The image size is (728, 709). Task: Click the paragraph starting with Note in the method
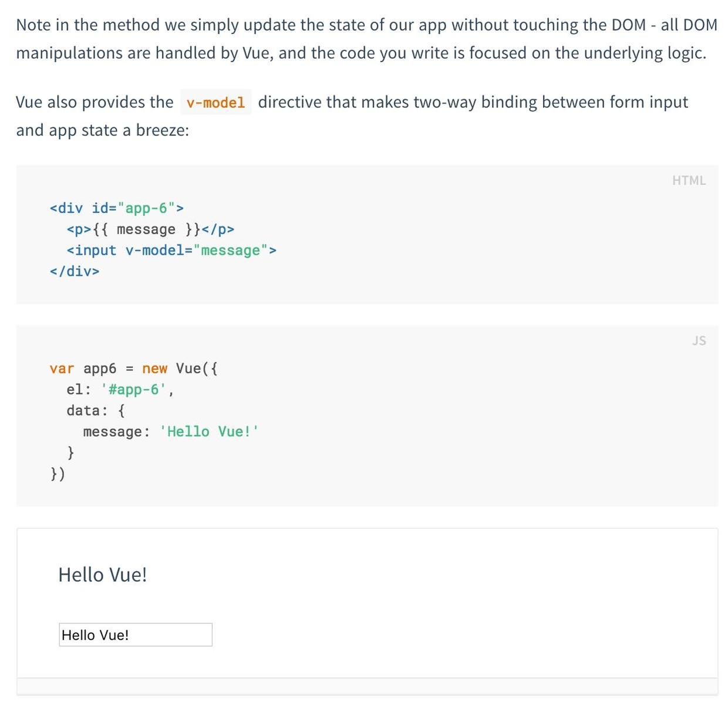(x=366, y=39)
